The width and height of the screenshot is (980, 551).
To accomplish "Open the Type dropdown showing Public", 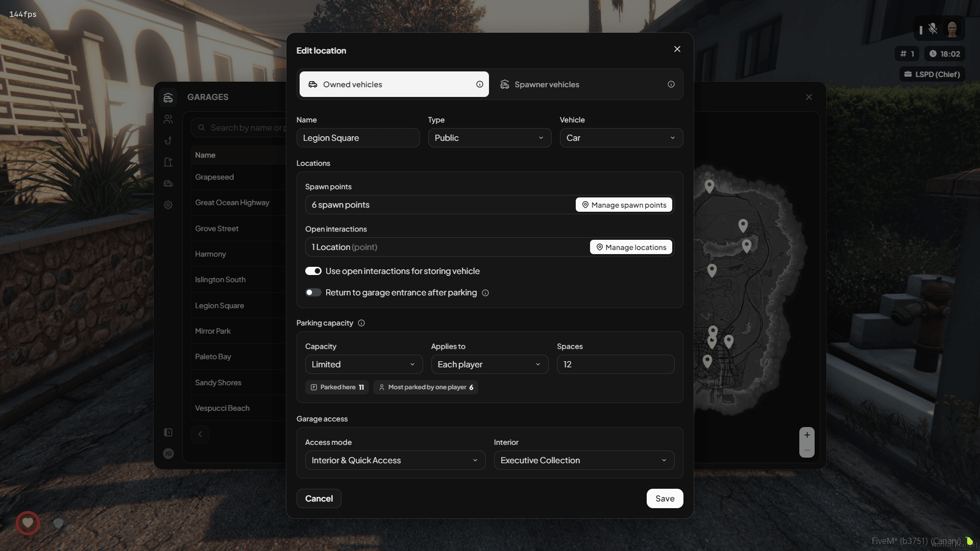I will click(489, 138).
